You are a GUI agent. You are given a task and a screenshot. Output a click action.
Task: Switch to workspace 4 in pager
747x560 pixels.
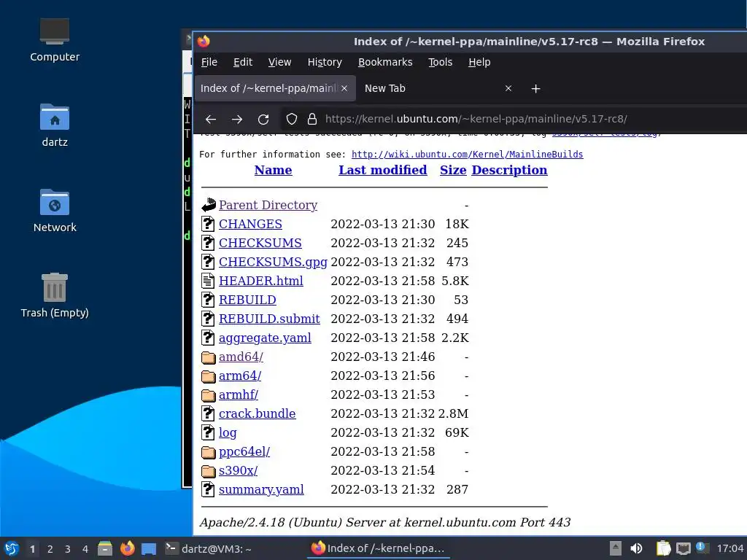click(85, 549)
